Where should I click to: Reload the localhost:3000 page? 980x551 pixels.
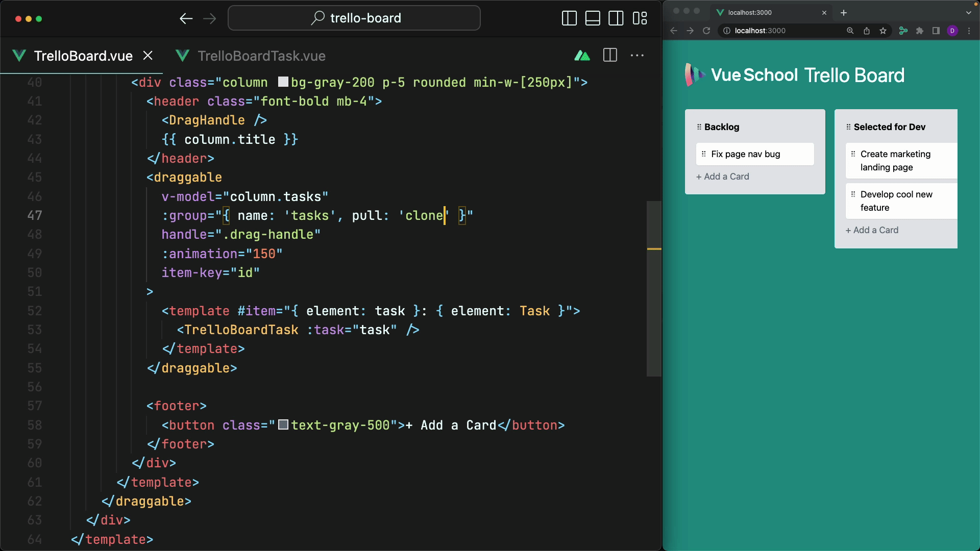706,31
